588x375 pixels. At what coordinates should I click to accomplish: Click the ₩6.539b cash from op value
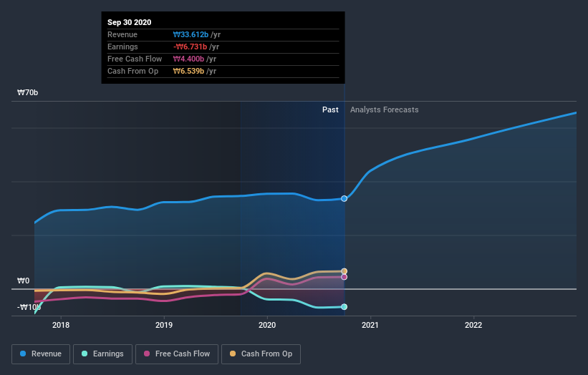[188, 71]
